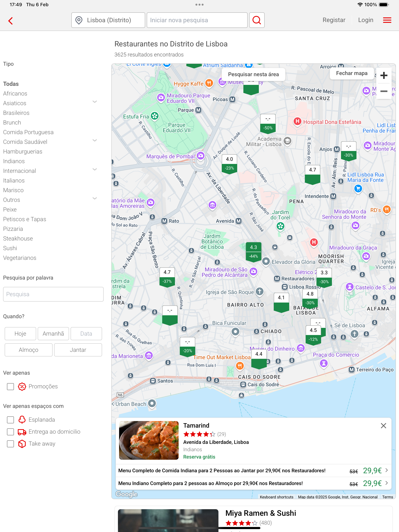
Task: Expand the Comida Saudável category chevron
Action: pos(95,141)
